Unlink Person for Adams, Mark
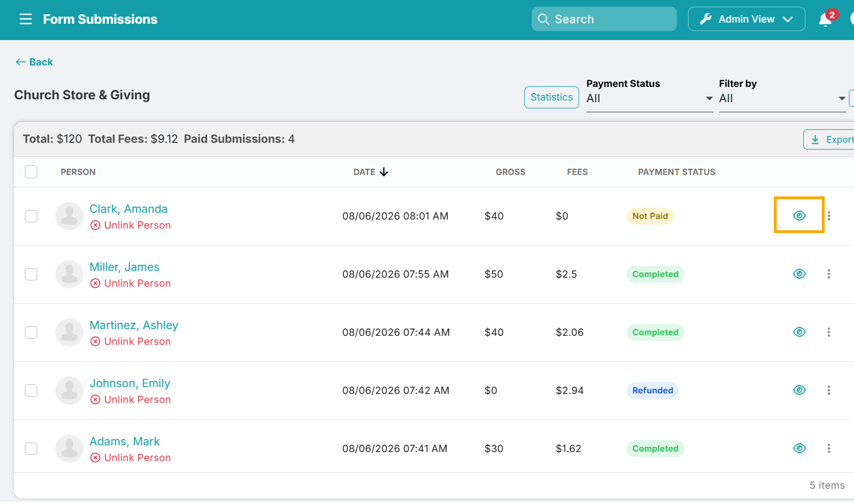The width and height of the screenshot is (854, 504). click(x=130, y=458)
